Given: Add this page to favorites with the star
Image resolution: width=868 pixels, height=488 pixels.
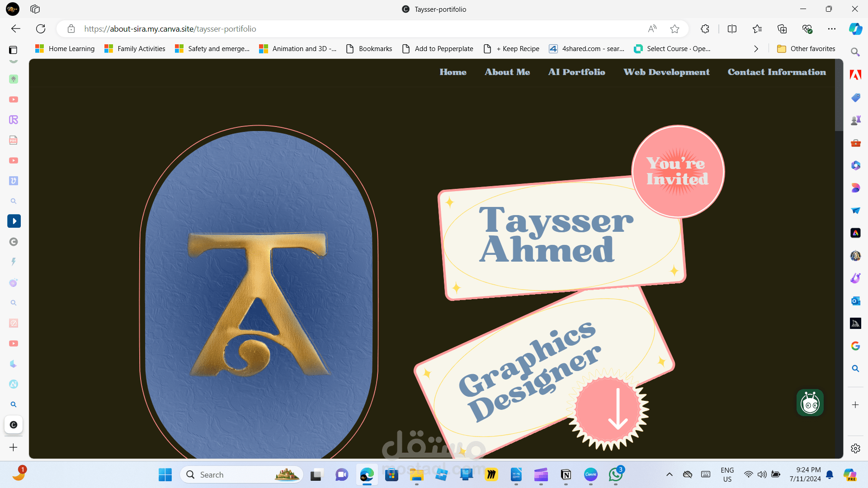Looking at the screenshot, I should (675, 29).
